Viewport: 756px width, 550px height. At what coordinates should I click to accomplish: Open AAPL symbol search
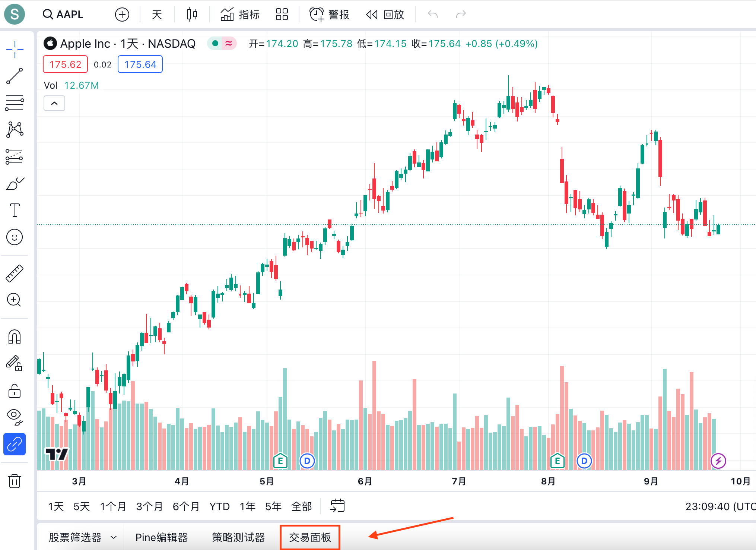point(63,14)
